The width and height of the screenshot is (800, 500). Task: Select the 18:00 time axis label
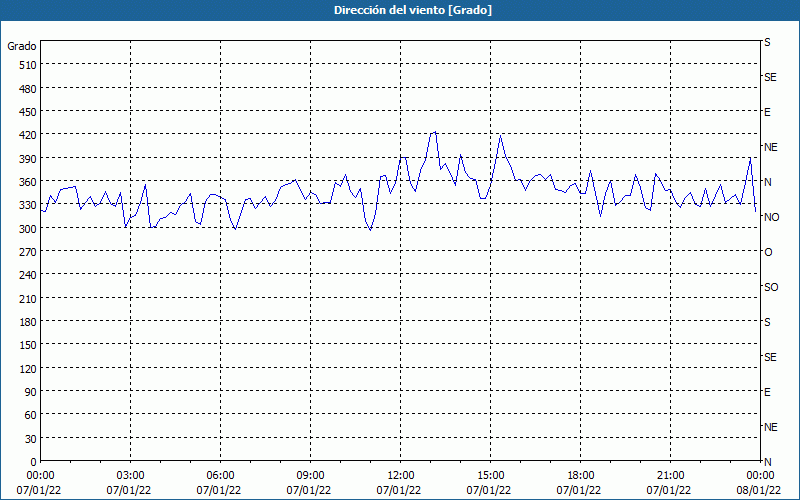click(x=581, y=476)
